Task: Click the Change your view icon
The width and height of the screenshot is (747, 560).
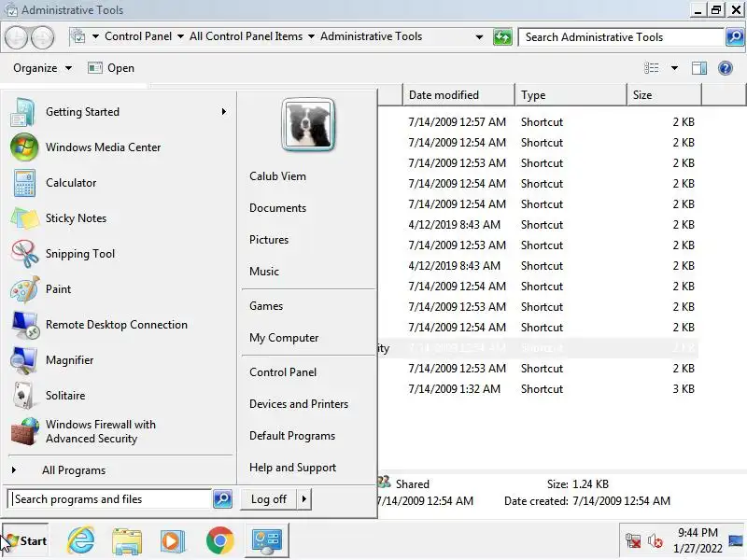Action: pyautogui.click(x=651, y=68)
